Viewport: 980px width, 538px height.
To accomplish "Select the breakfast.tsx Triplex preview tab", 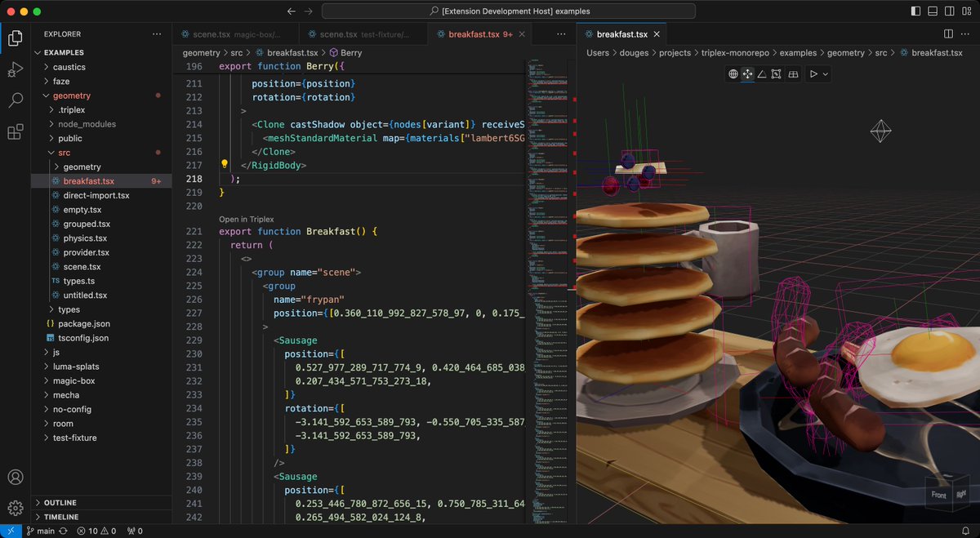I will tap(622, 34).
